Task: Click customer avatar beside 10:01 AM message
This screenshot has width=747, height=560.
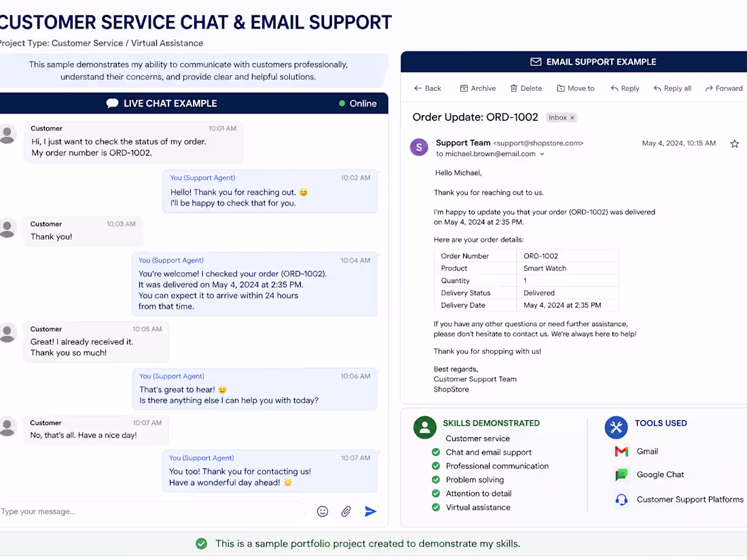Action: coord(7,135)
